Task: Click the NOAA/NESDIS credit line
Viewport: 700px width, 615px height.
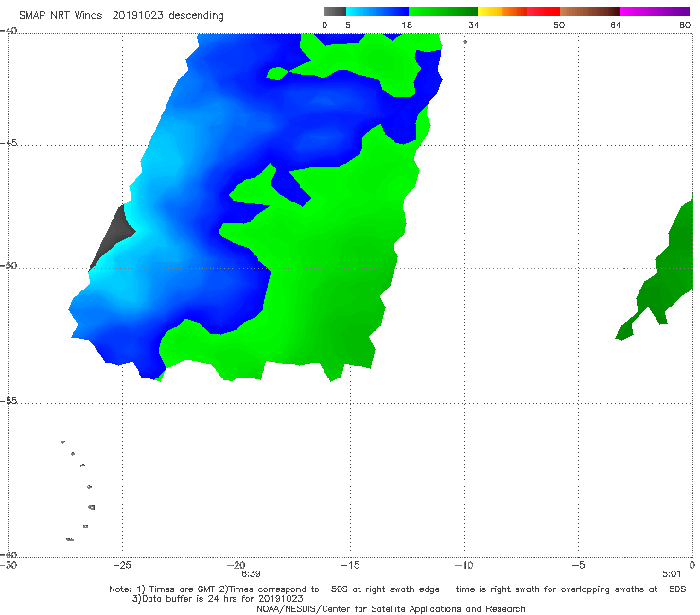Action: tap(391, 608)
